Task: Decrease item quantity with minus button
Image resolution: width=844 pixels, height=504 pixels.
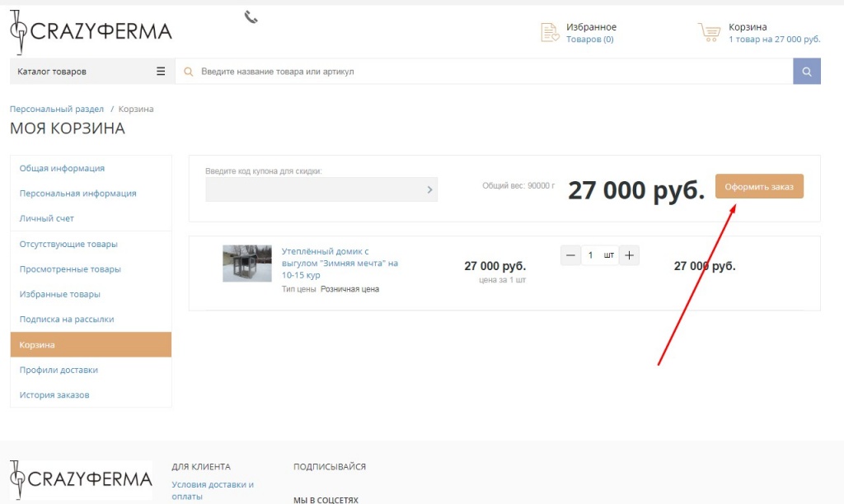Action: 570,254
